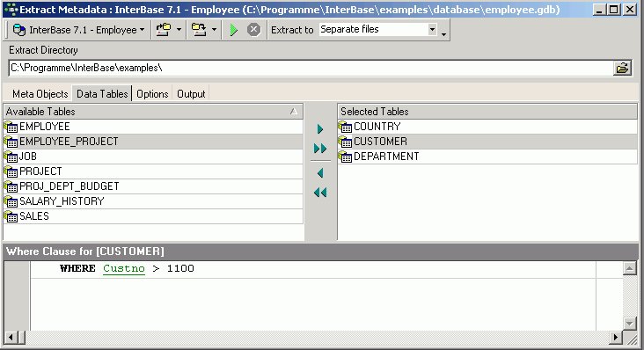Select EMPLOYEE_PROJECT table row

pyautogui.click(x=153, y=142)
